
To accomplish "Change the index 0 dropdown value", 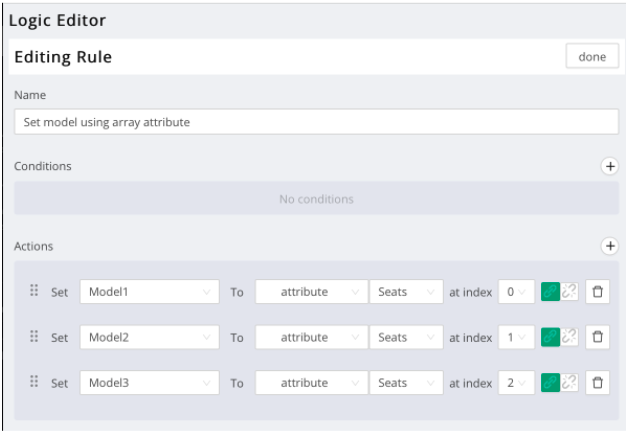I will [x=516, y=292].
